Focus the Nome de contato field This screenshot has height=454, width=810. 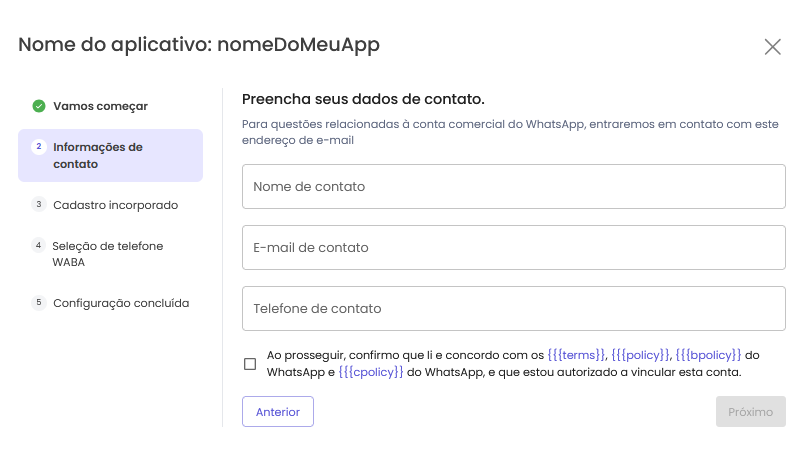[513, 186]
